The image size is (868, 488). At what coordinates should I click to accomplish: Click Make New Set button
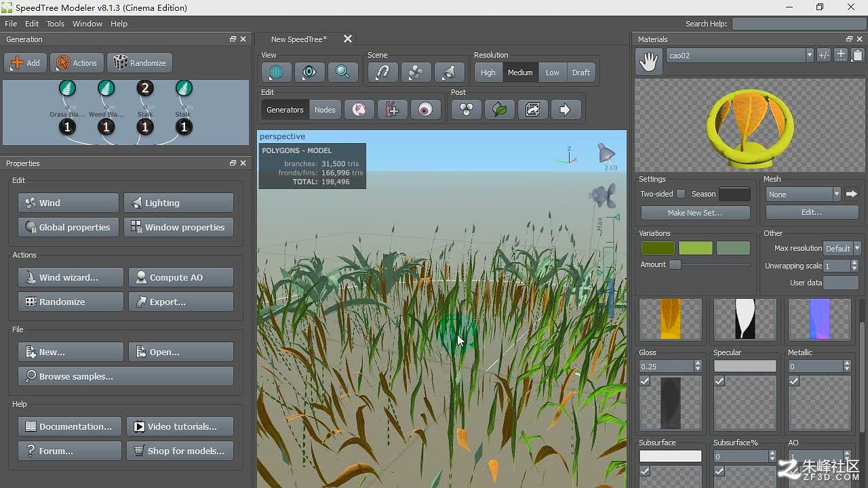point(695,213)
